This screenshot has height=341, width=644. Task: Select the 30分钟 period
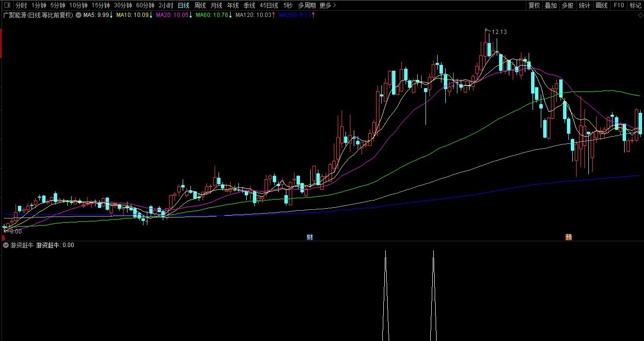click(123, 6)
